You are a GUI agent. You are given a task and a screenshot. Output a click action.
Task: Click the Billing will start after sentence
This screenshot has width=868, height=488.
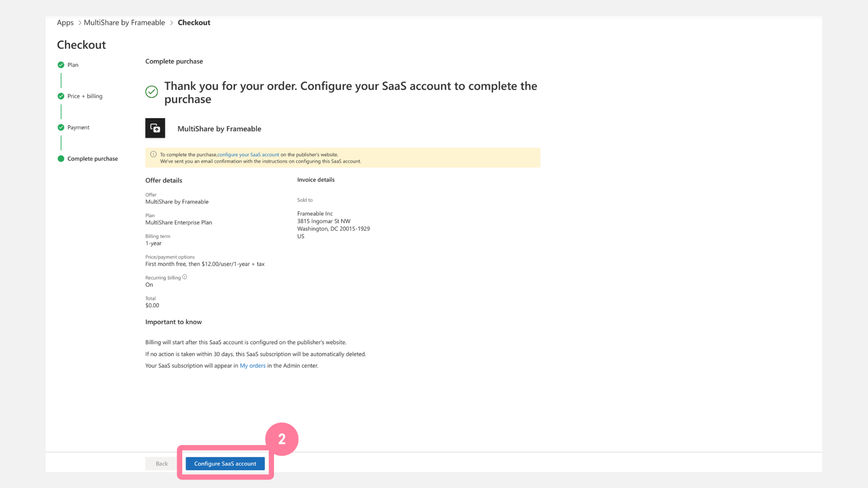click(x=246, y=343)
